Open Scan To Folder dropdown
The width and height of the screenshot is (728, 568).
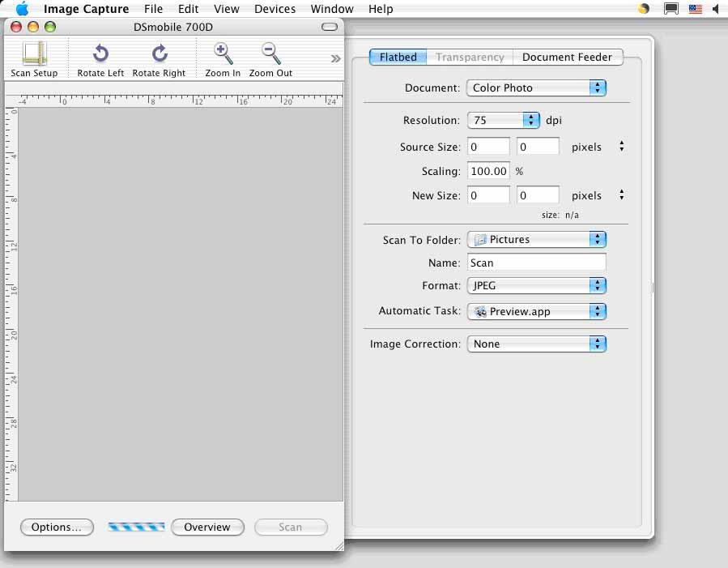coord(536,240)
